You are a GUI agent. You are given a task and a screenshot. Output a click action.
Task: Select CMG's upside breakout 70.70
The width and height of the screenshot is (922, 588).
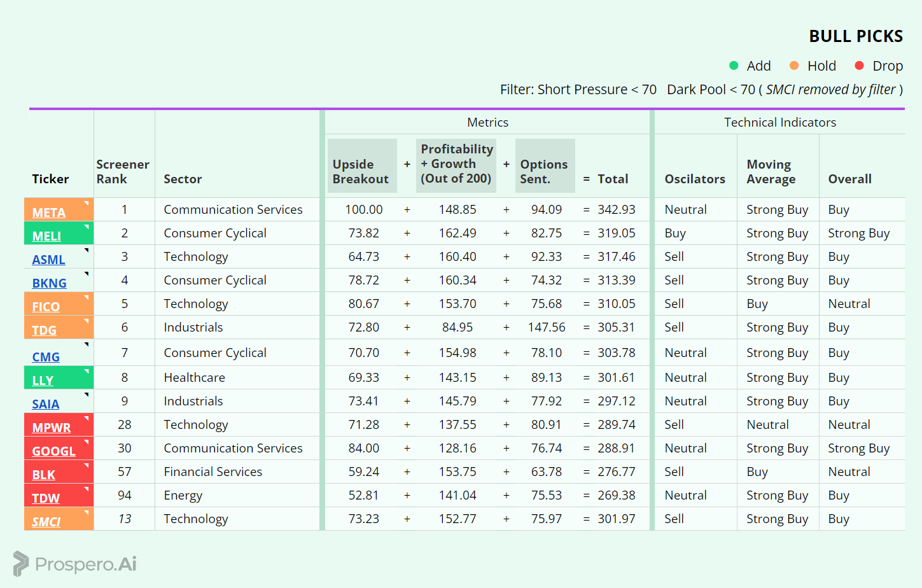(364, 353)
